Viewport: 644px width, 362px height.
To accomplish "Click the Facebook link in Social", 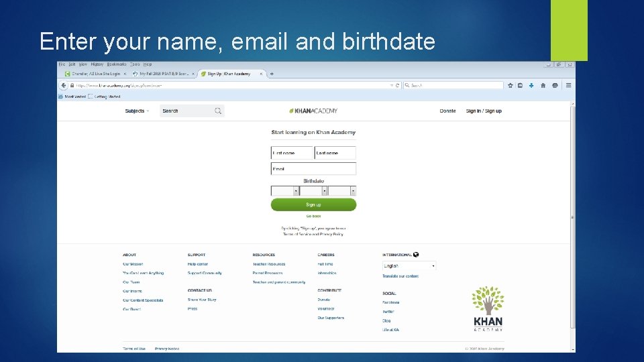I will click(x=390, y=302).
